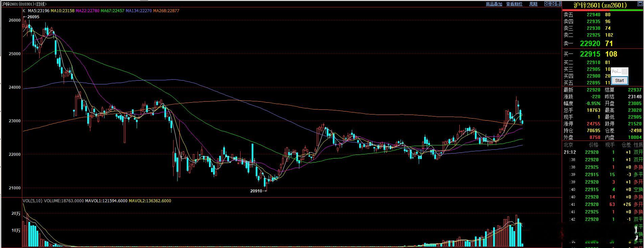
Task: Click the 性质 column header
Action: tap(638, 145)
